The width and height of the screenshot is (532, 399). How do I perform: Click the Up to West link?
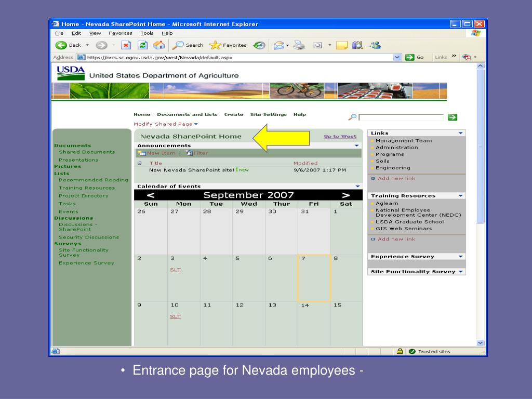(x=340, y=137)
